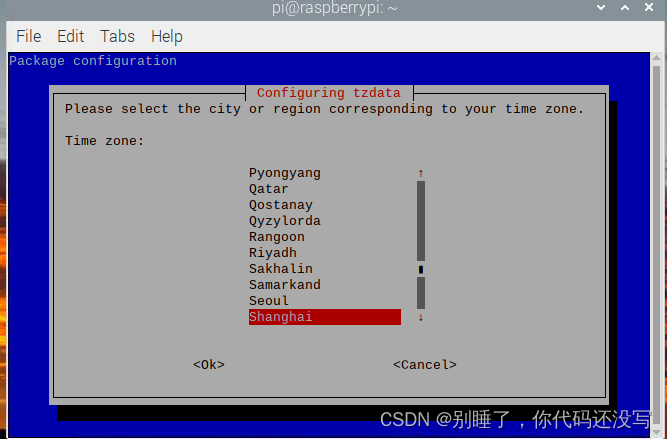Click the time zone list scrollbar thumb

pos(421,269)
